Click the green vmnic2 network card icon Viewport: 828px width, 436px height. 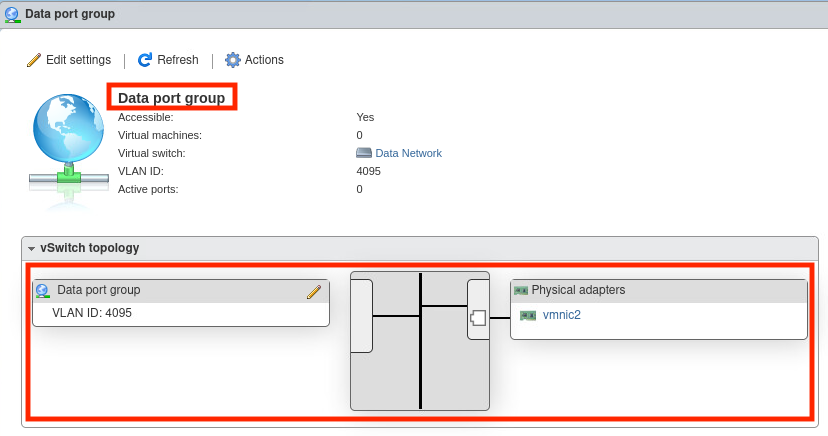tap(528, 315)
